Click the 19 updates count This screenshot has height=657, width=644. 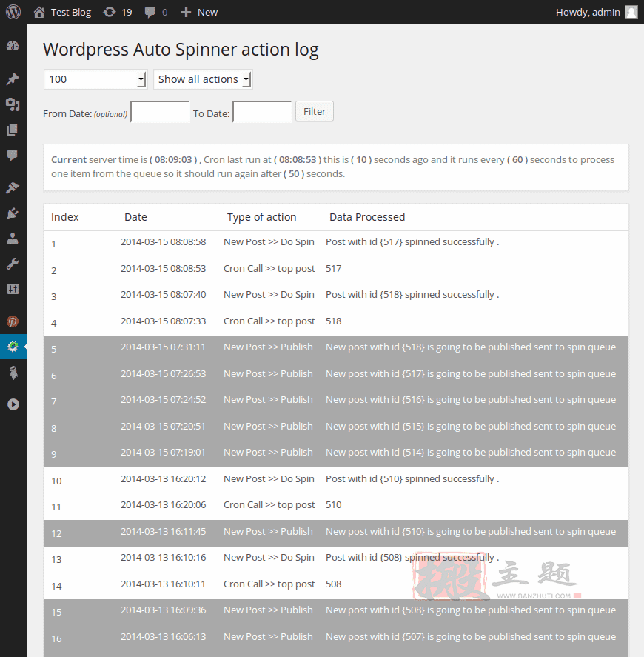[x=127, y=12]
